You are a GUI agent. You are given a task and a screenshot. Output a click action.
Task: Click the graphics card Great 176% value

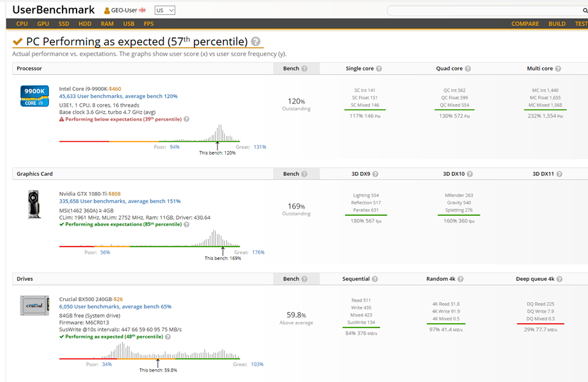(x=258, y=253)
